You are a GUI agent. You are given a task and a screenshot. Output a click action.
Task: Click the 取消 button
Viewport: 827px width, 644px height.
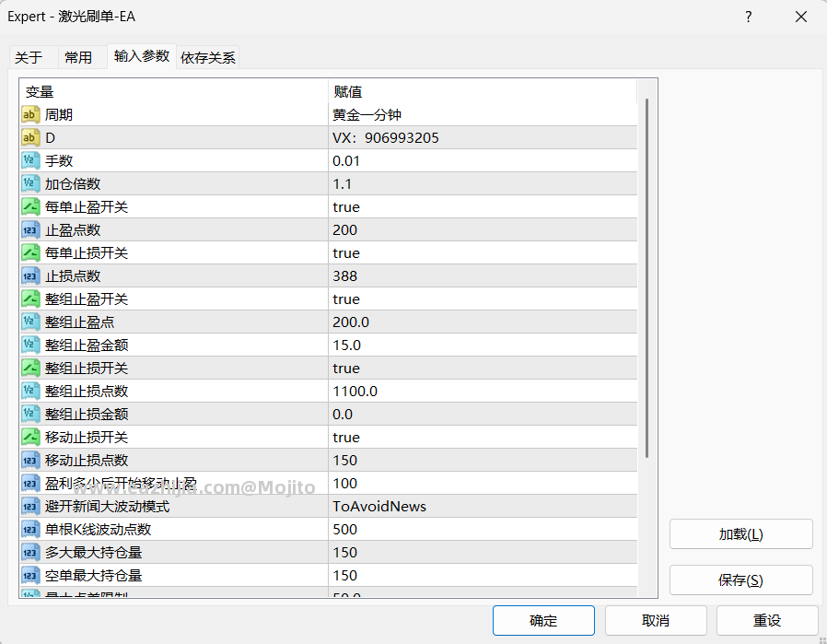click(656, 620)
